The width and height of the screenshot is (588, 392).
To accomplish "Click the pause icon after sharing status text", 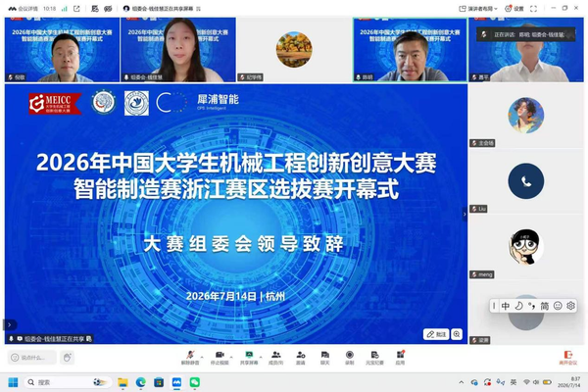I will coord(198,9).
